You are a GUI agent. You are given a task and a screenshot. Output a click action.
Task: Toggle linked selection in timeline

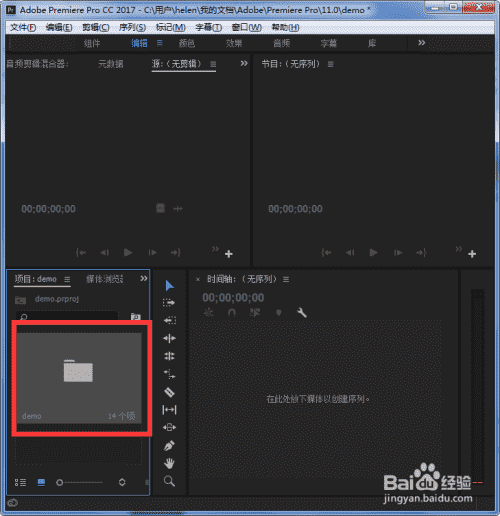[255, 312]
